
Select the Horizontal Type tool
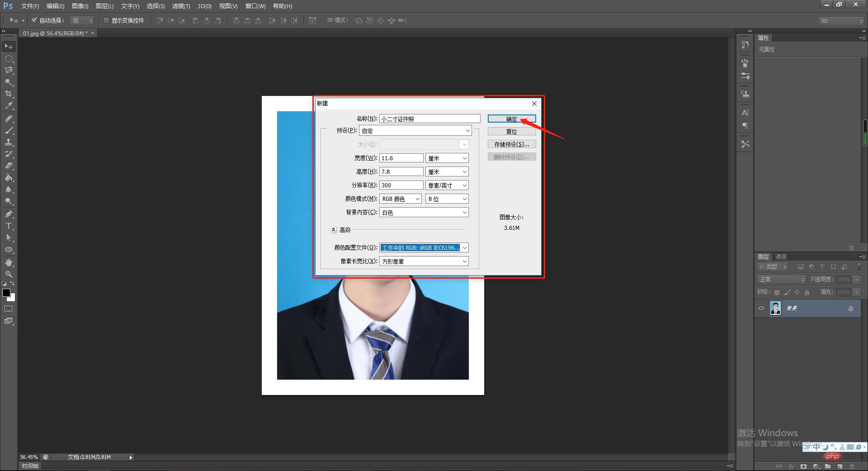tap(9, 226)
